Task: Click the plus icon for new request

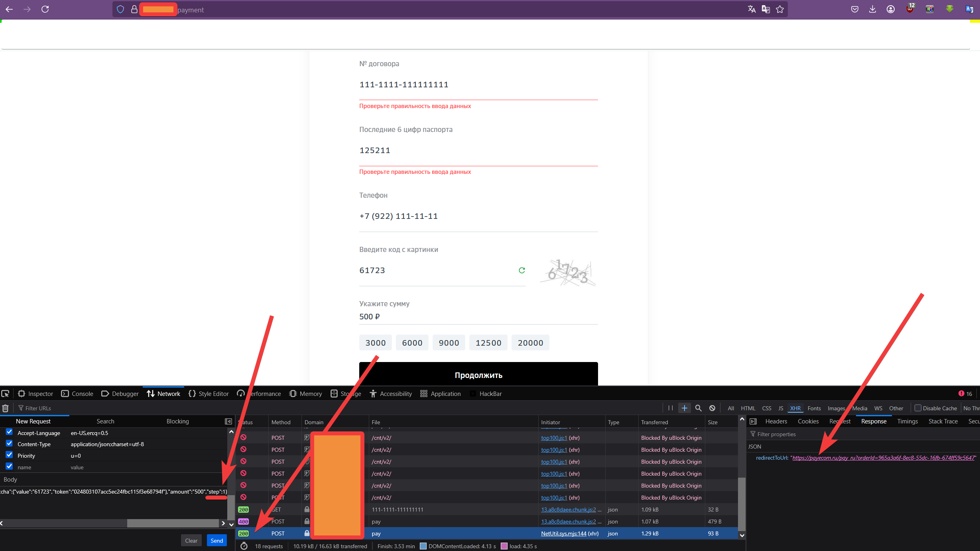Action: coord(684,408)
